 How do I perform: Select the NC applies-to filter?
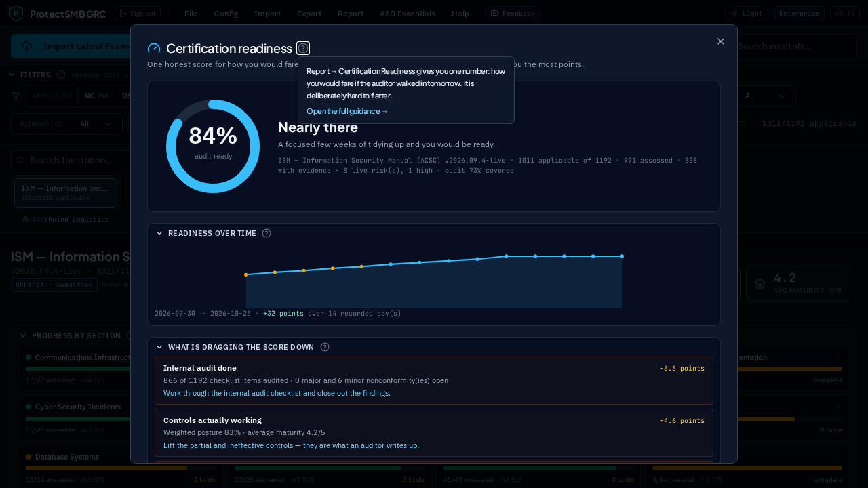pos(96,96)
